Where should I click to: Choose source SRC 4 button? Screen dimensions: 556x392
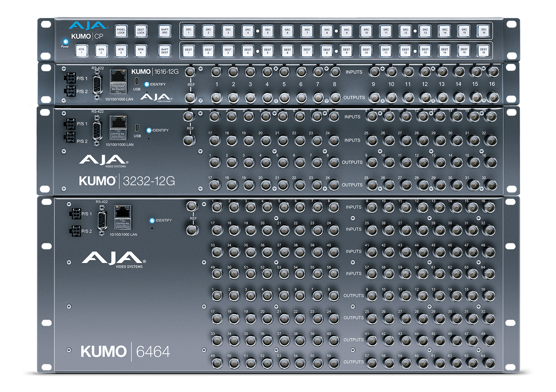tap(248, 31)
